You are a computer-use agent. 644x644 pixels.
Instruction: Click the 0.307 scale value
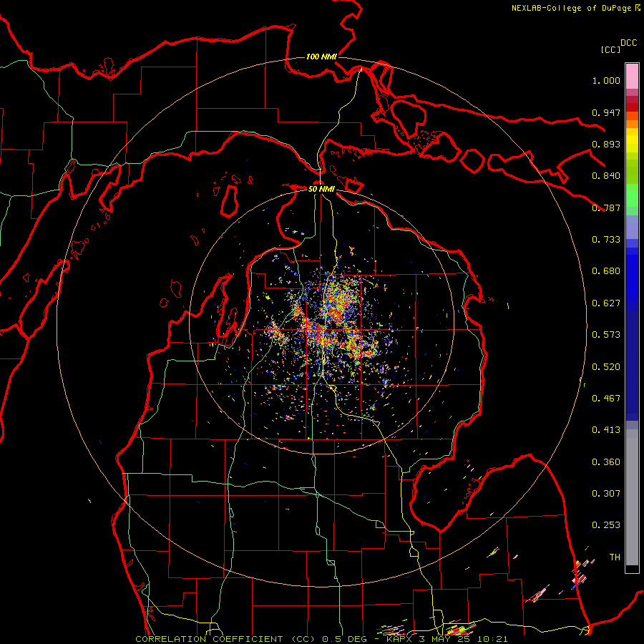(x=606, y=494)
